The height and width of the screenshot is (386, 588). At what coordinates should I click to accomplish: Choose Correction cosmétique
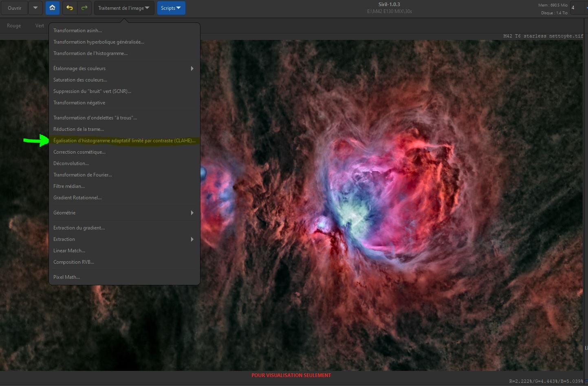tap(124, 152)
